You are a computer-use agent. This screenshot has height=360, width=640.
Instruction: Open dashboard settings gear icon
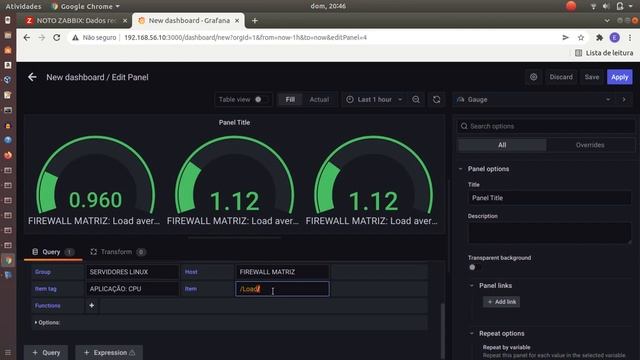533,77
